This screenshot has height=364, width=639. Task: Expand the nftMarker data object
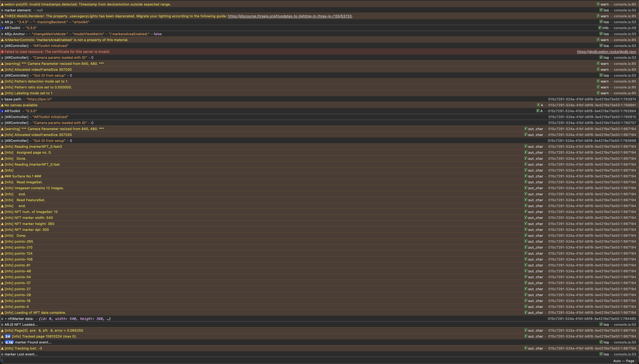coord(6,319)
